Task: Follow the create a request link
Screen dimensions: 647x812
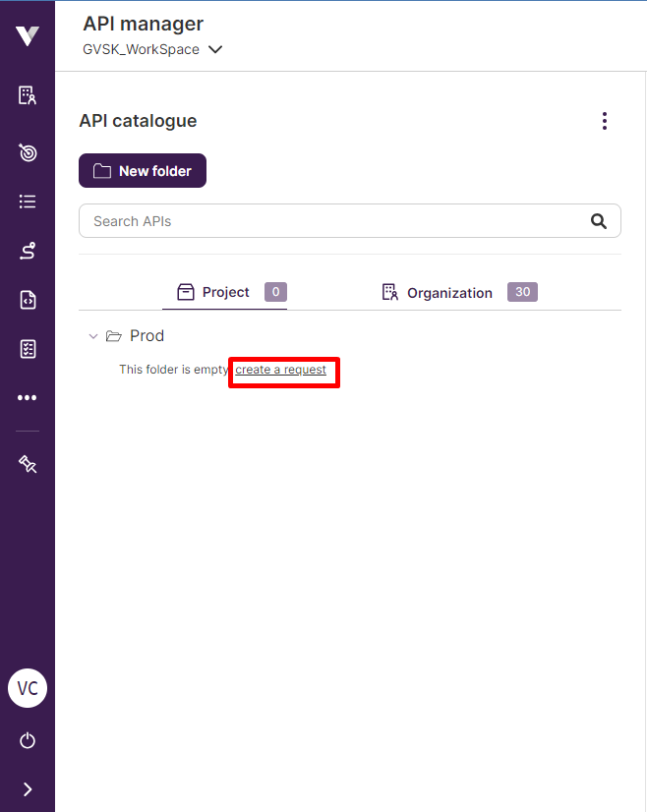Action: 281,370
